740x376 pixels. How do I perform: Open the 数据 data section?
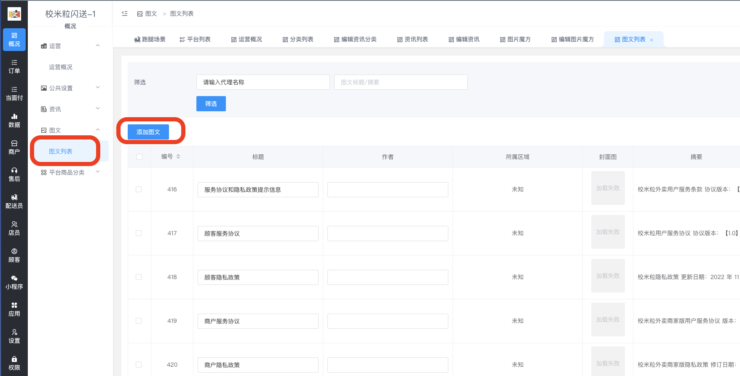(14, 120)
